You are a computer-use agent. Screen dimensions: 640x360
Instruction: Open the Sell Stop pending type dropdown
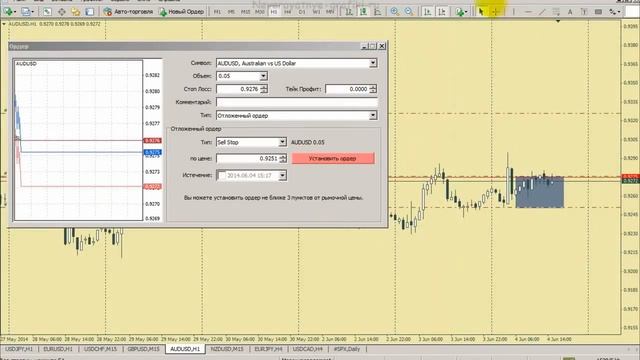point(282,142)
